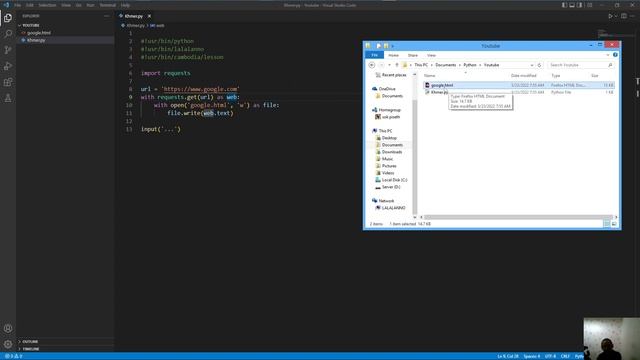Click Documents in the File Explorer address path

click(x=445, y=65)
